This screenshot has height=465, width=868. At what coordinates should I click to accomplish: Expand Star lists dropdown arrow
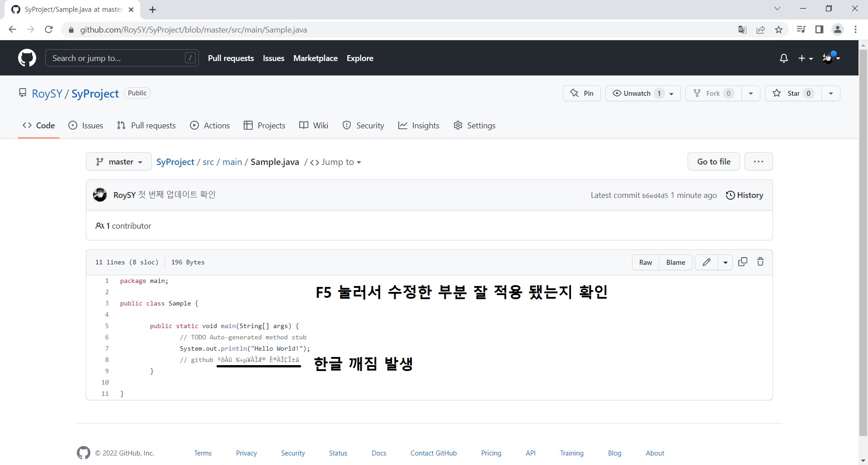831,94
